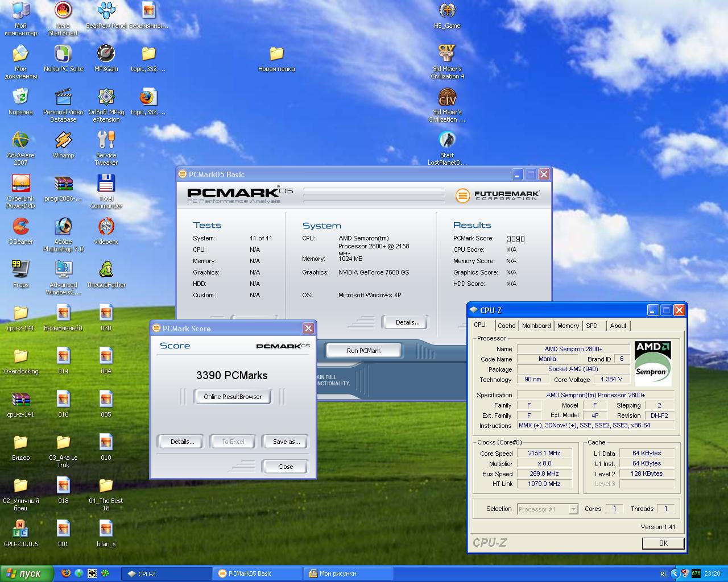Open the Новая папка folder

pos(276,58)
